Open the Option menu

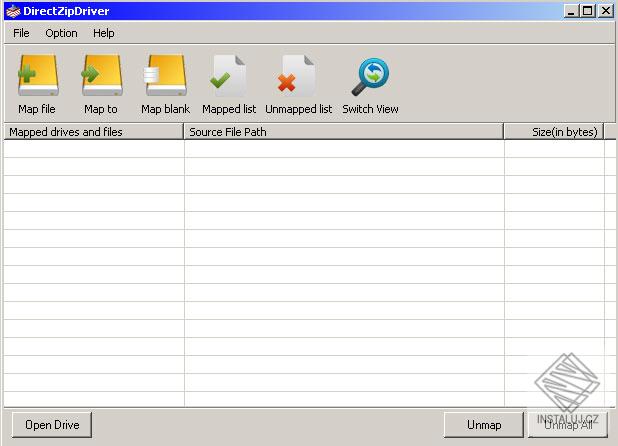[61, 33]
